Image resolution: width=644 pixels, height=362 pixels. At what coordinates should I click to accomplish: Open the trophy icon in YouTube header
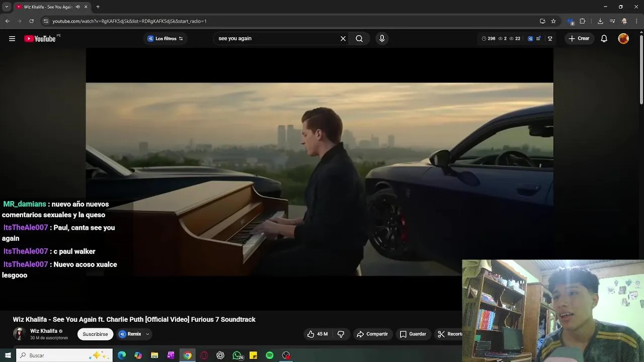[x=550, y=39]
